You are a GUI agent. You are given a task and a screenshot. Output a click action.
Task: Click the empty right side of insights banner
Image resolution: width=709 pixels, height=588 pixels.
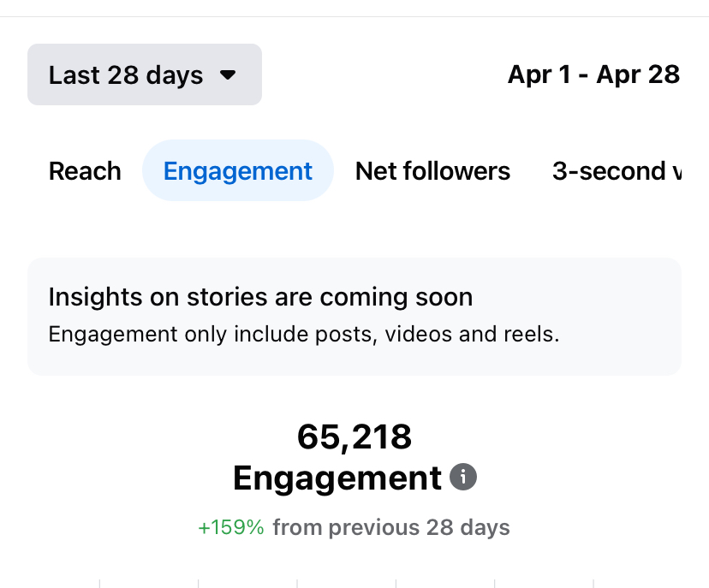pos(624,317)
